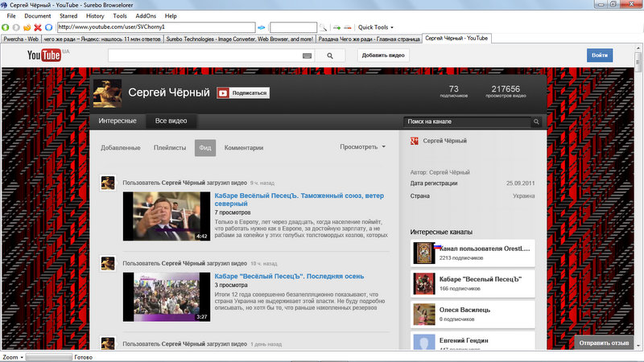The width and height of the screenshot is (644, 362).
Task: Reload the page with the blue refresh icon
Action: click(48, 27)
